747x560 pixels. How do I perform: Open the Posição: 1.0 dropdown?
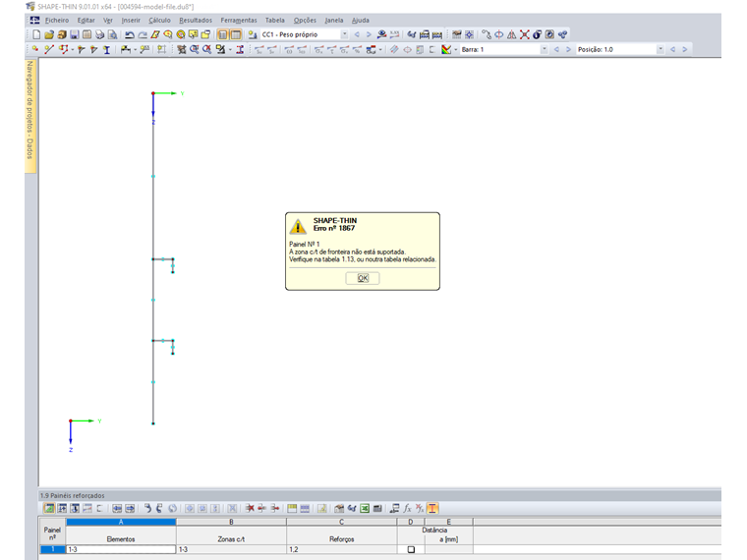coord(661,49)
